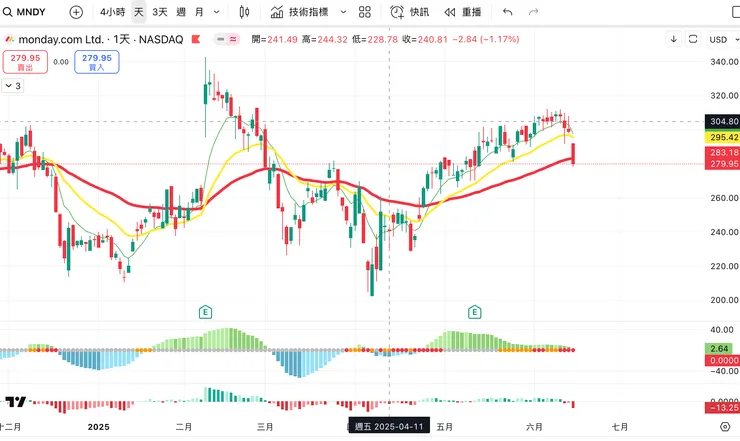Click the 340.00 price axis label
Screen dimensions: 740x441
pyautogui.click(x=724, y=62)
